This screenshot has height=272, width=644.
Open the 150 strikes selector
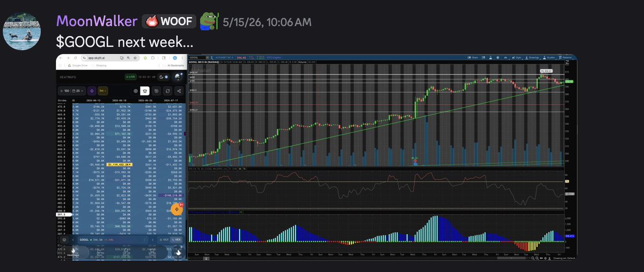65,91
